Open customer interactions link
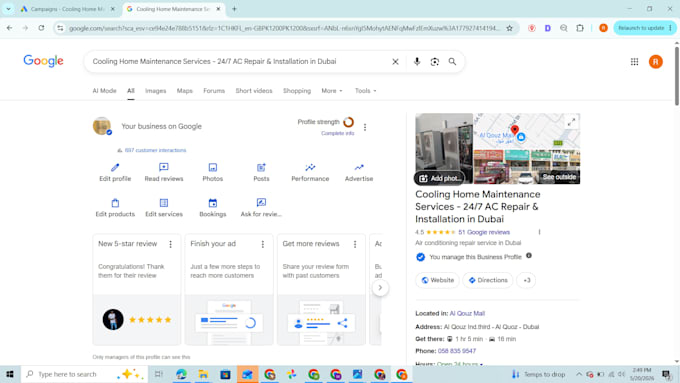 coord(155,150)
